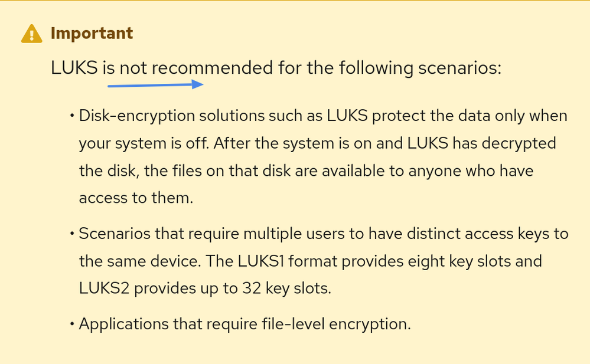Click the phrase "access to them."

click(136, 198)
